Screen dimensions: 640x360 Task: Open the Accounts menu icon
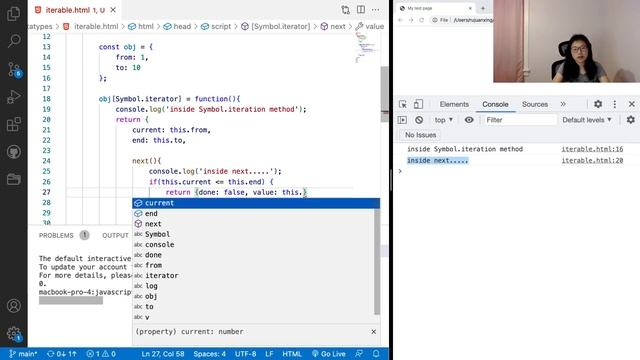(13, 306)
